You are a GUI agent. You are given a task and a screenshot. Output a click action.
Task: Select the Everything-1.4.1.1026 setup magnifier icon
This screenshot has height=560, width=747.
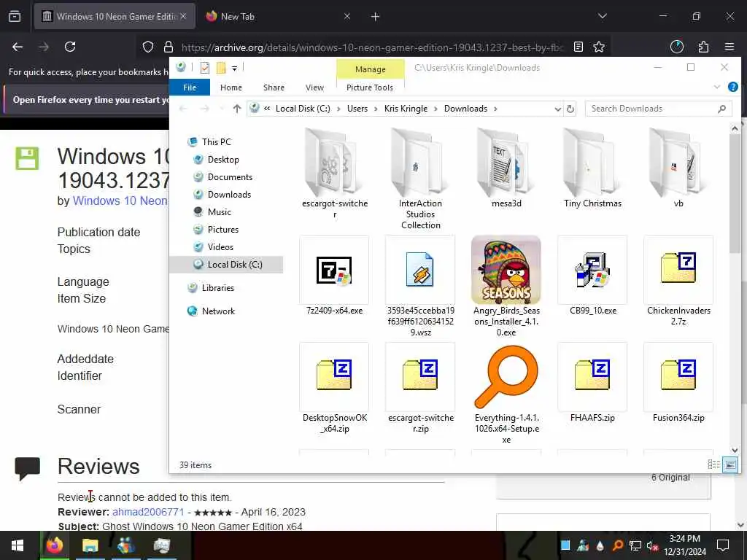coord(506,377)
